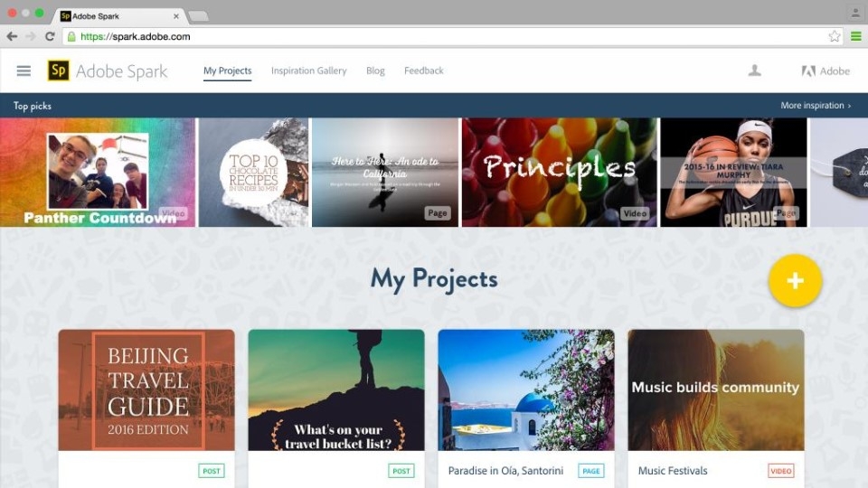This screenshot has height=488, width=868.
Task: Bookmark page with the star icon
Action: 835,36
